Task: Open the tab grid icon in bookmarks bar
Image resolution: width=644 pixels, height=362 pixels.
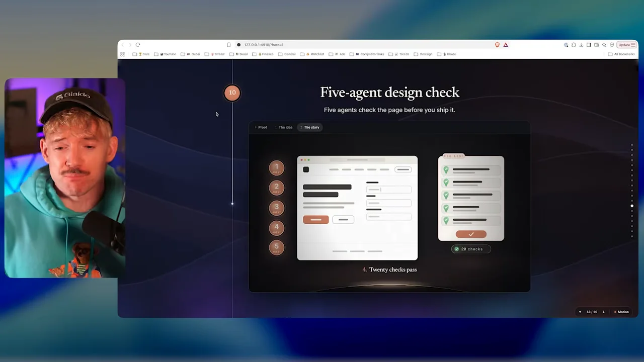Action: click(122, 54)
